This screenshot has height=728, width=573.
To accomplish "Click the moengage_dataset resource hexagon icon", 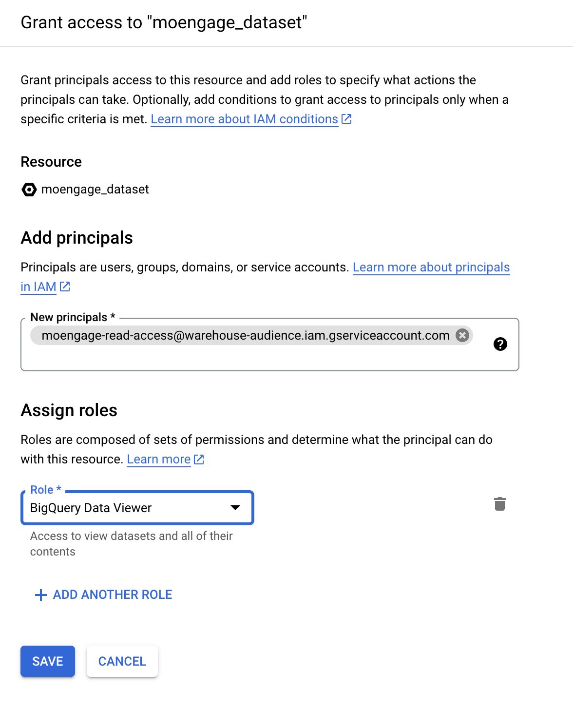I will [29, 189].
